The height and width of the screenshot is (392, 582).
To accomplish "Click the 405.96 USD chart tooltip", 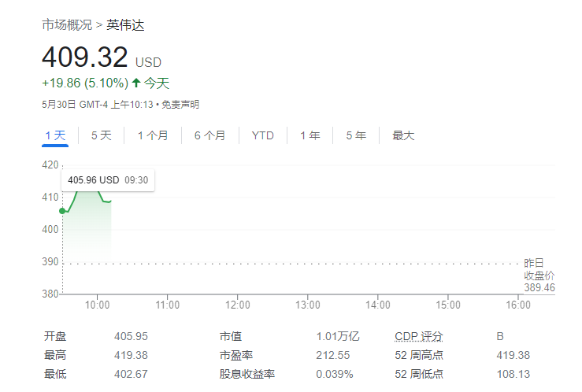I will pos(108,180).
